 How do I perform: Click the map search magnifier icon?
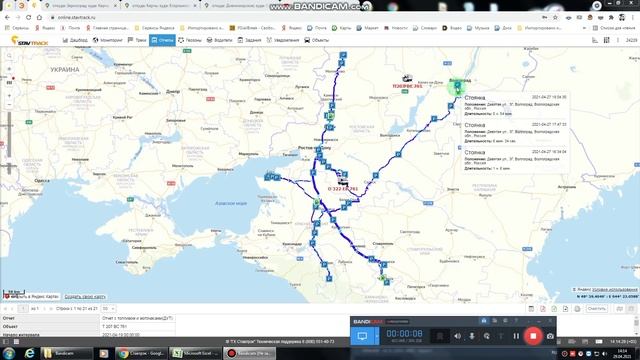click(x=9, y=56)
